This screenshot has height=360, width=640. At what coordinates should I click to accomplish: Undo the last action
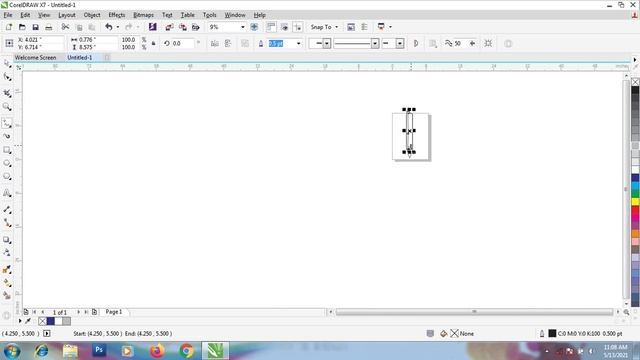coord(109,27)
